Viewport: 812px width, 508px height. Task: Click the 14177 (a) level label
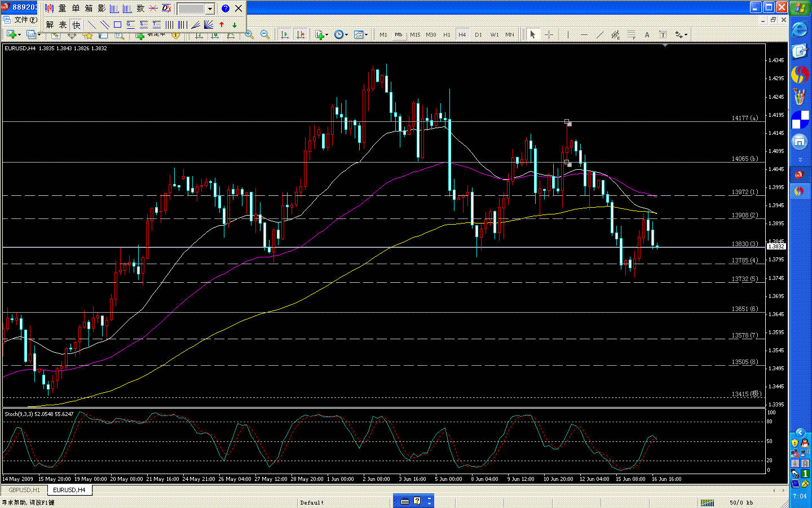pos(745,118)
